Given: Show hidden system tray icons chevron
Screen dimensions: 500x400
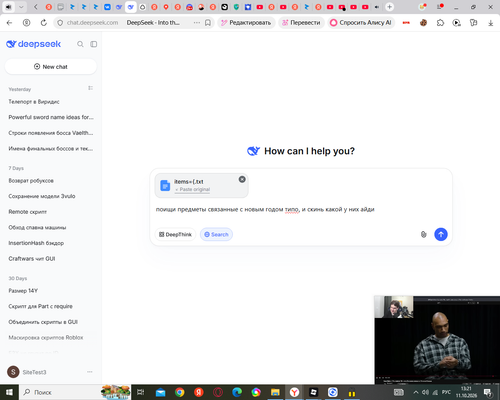Looking at the screenshot, I should (416, 392).
